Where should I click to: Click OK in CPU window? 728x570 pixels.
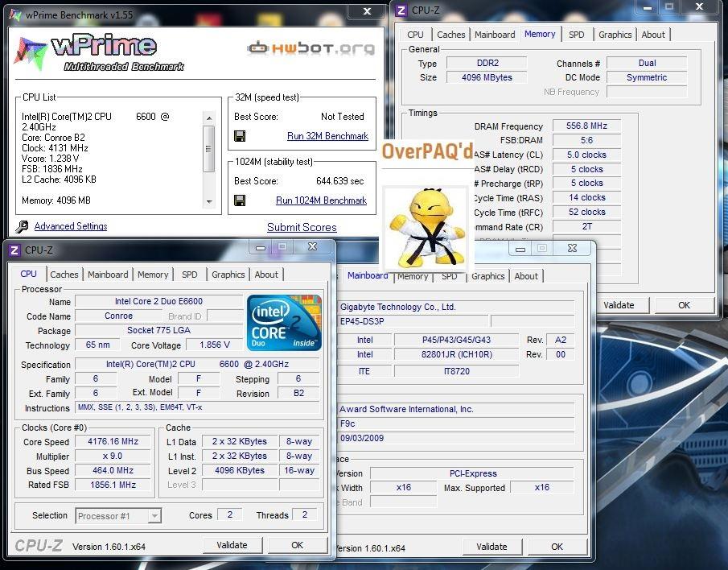297,545
